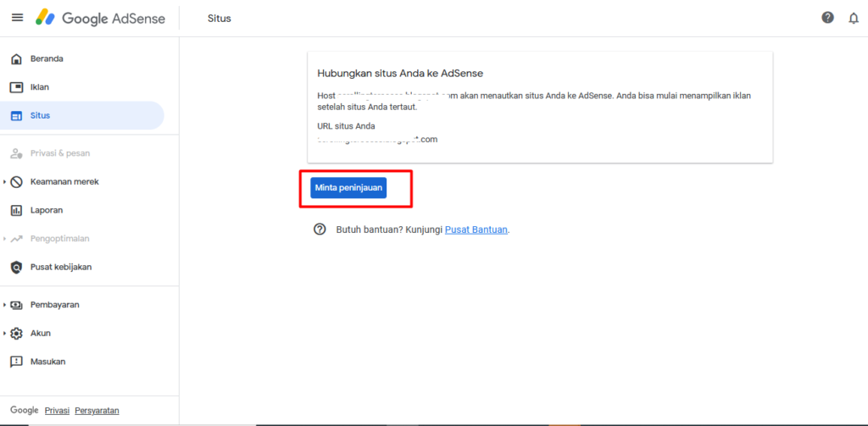Open the Persyaratan footer link
The image size is (868, 426).
pos(97,411)
